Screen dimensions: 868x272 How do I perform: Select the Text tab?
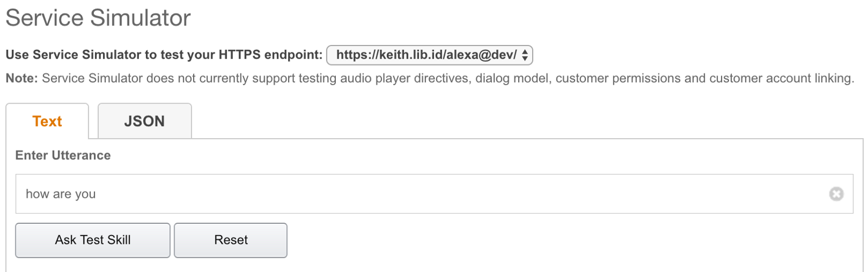coord(47,121)
